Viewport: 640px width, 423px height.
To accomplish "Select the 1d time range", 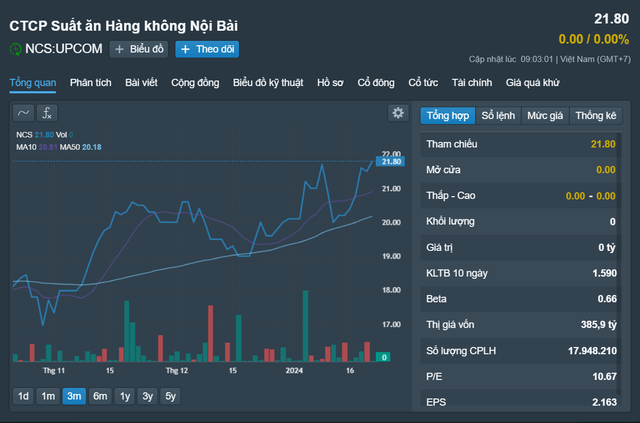I will click(23, 396).
